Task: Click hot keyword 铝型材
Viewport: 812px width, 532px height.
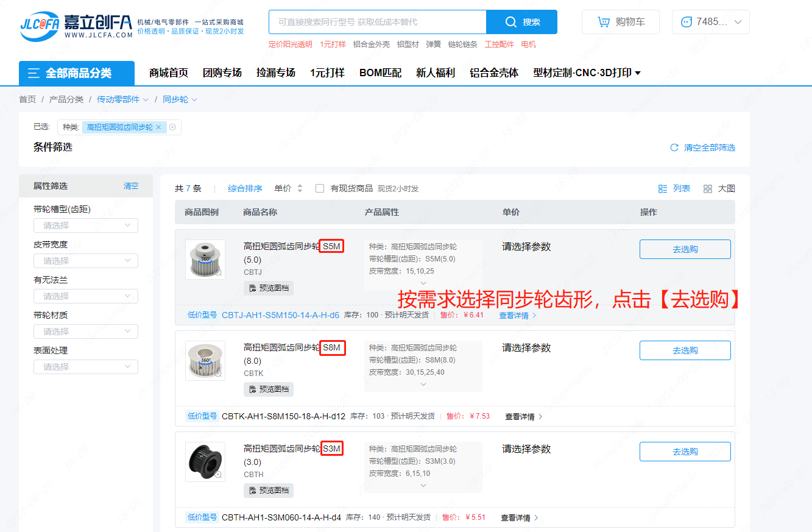Action: pos(408,44)
